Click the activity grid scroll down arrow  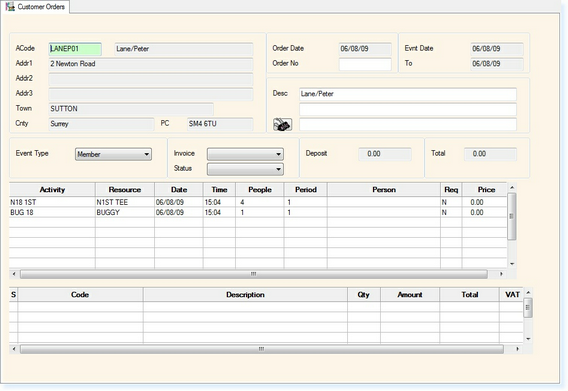[x=512, y=264]
